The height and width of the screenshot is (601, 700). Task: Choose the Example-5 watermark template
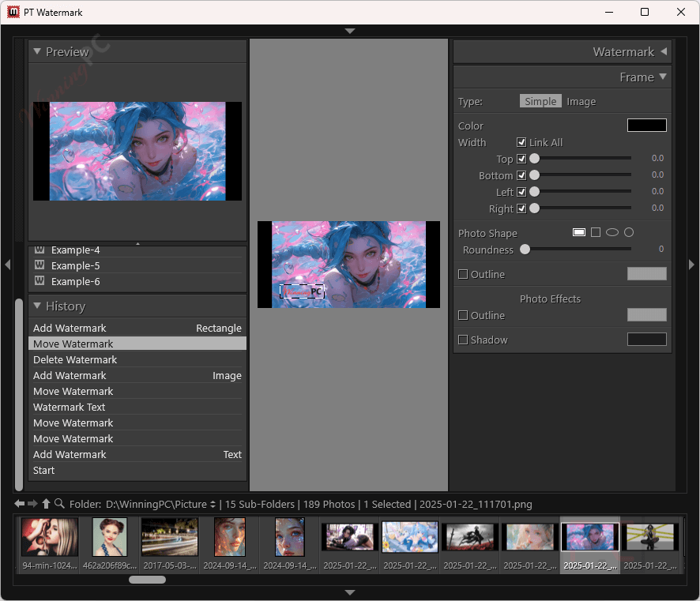[x=137, y=265]
